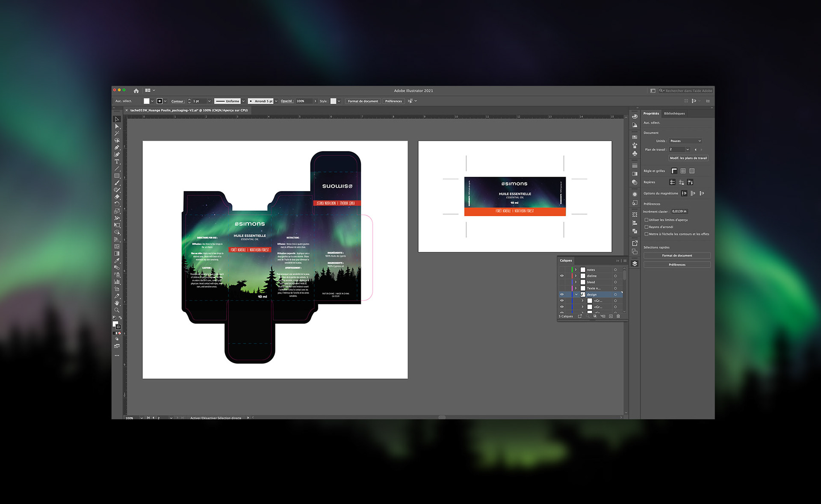Select the Eyedropper tool

point(117,261)
